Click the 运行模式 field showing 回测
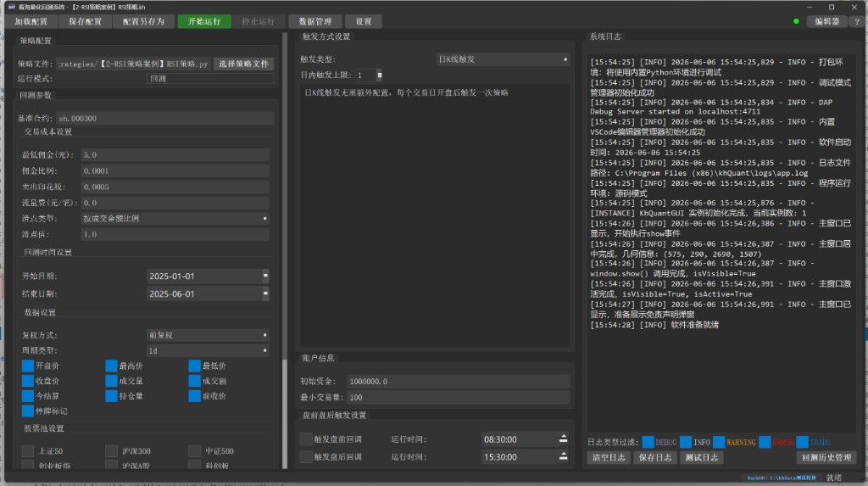This screenshot has height=486, width=868. click(x=210, y=79)
